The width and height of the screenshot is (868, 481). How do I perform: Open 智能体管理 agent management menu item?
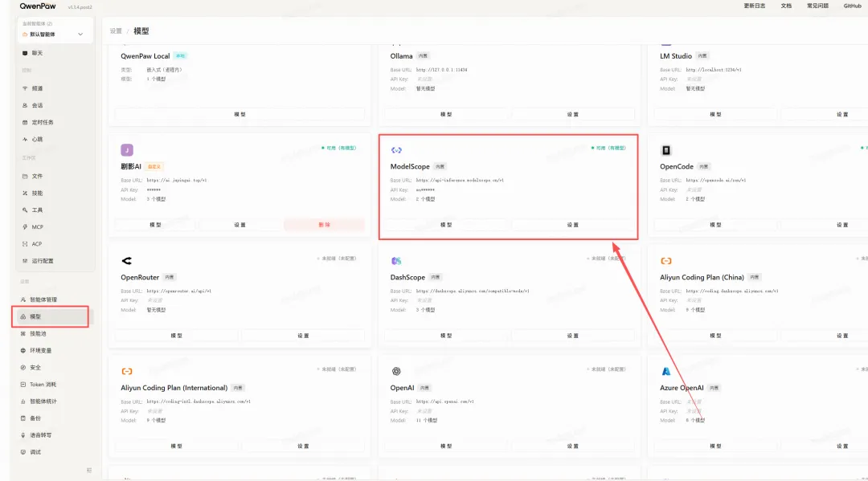tap(53, 300)
